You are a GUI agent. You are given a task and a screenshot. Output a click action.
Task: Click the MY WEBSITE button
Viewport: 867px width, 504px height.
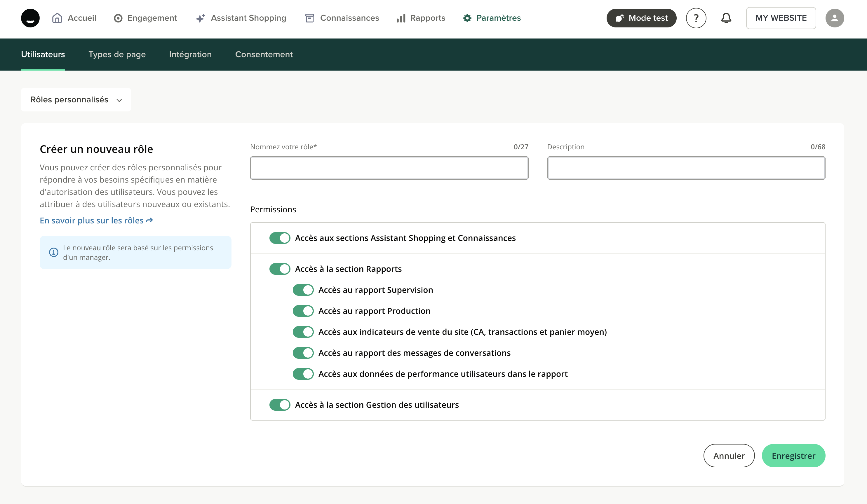781,18
